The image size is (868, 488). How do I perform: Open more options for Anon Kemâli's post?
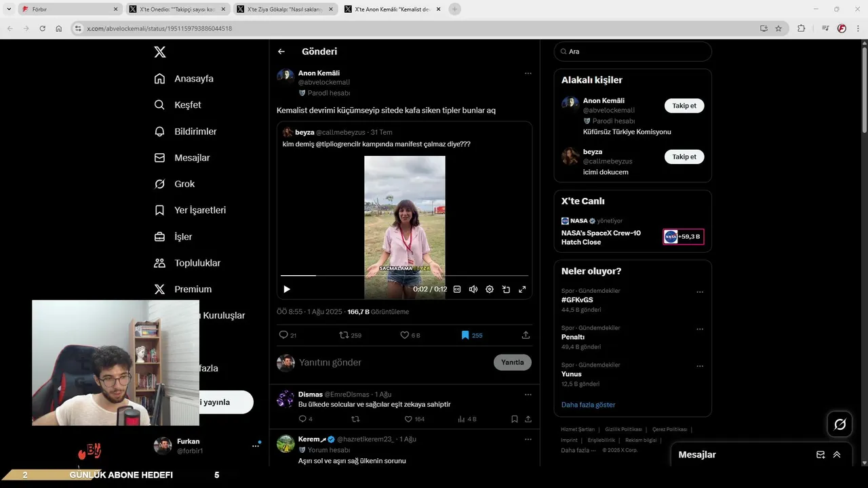click(528, 73)
